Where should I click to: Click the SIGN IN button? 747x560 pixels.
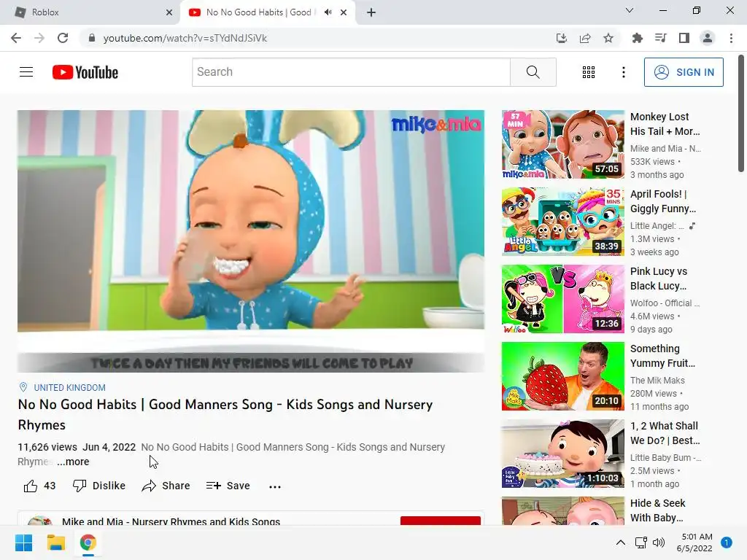[x=684, y=72]
